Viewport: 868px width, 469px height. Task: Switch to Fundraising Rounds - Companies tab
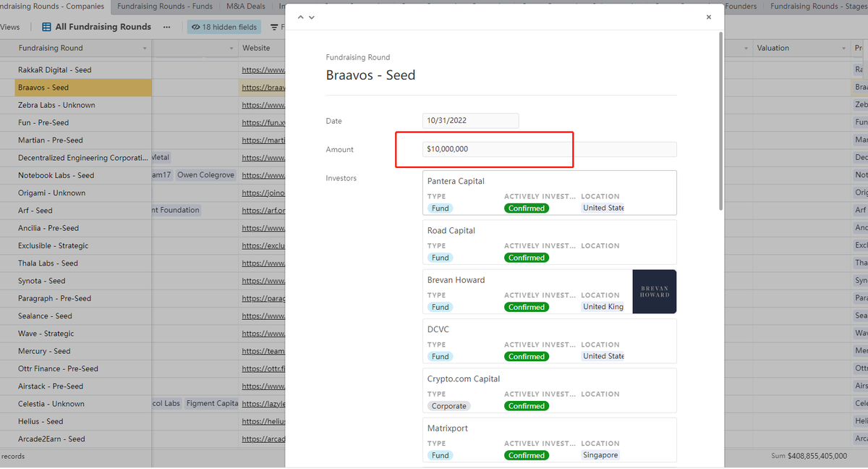(x=54, y=7)
